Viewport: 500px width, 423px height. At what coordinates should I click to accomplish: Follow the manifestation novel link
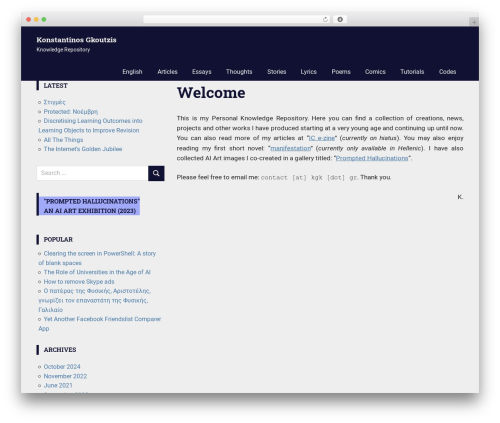290,148
